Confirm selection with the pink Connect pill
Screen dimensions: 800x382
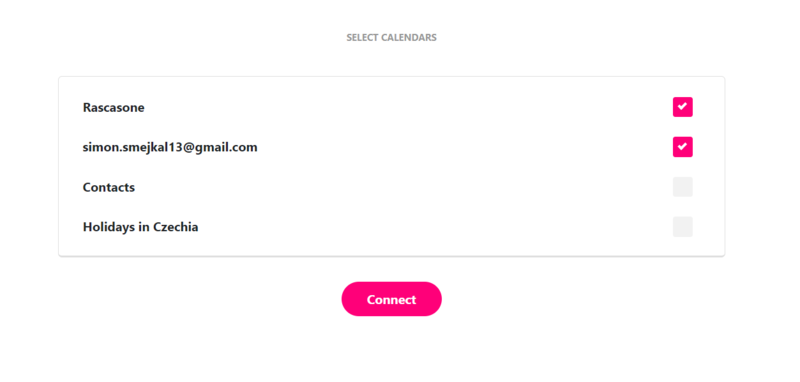(391, 299)
